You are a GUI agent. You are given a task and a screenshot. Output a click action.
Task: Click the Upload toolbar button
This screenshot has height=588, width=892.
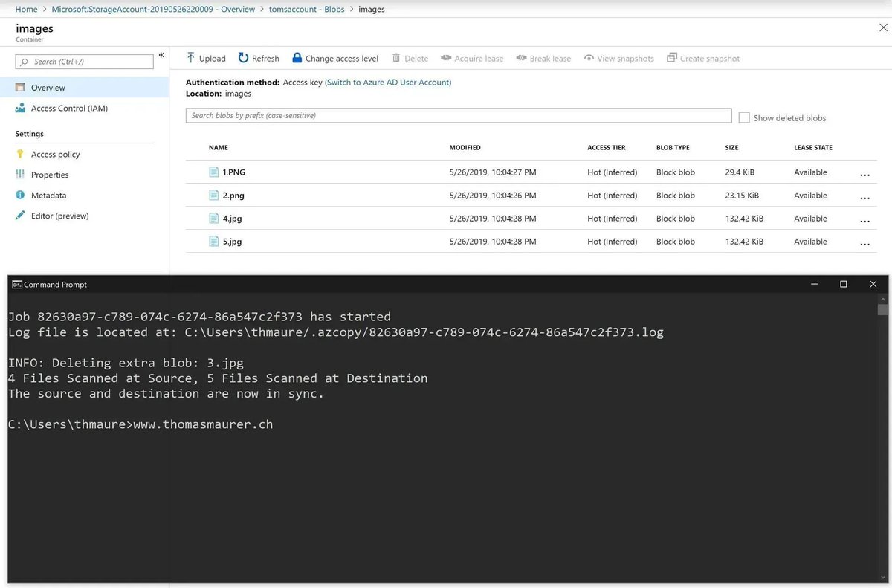coord(206,58)
